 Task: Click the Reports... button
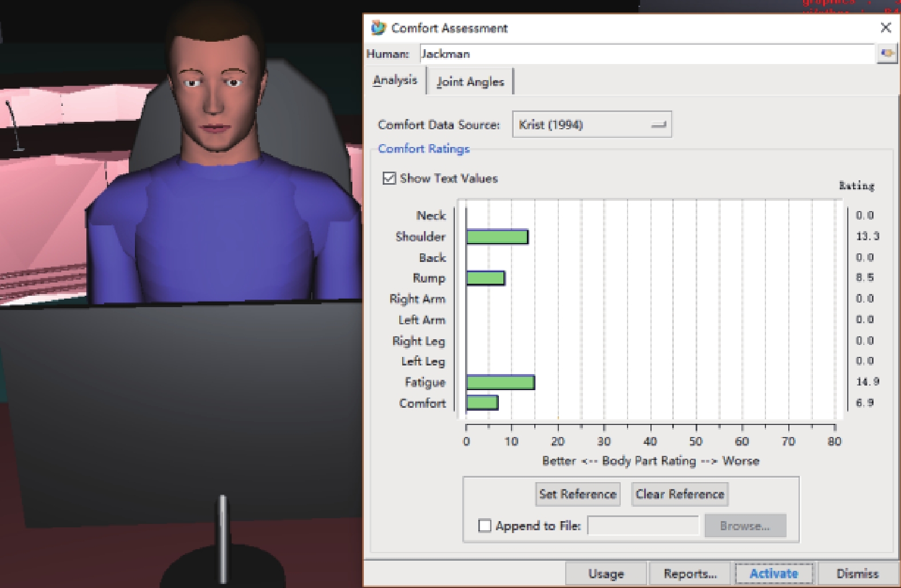coord(690,573)
